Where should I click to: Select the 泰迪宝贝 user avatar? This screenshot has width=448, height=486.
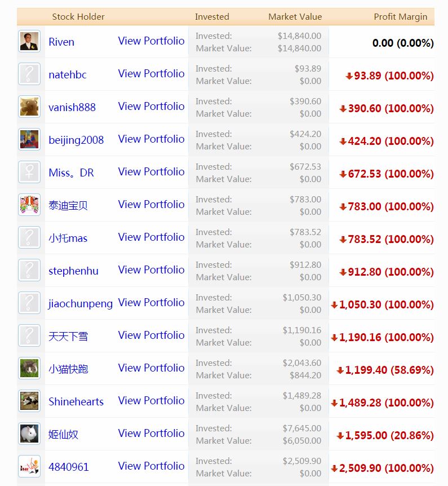[x=29, y=205]
